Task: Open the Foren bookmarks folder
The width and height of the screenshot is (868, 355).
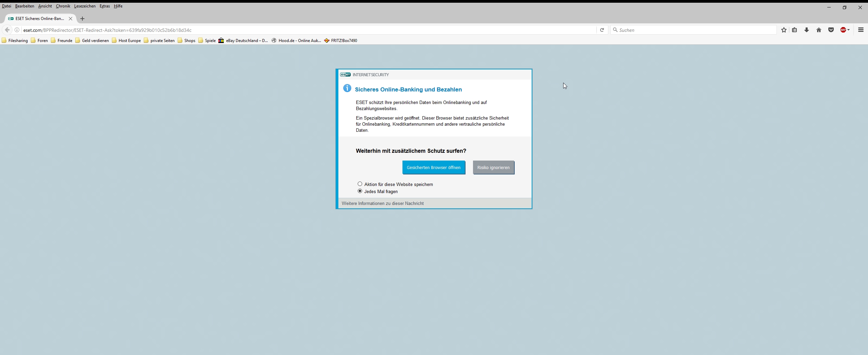Action: tap(39, 40)
